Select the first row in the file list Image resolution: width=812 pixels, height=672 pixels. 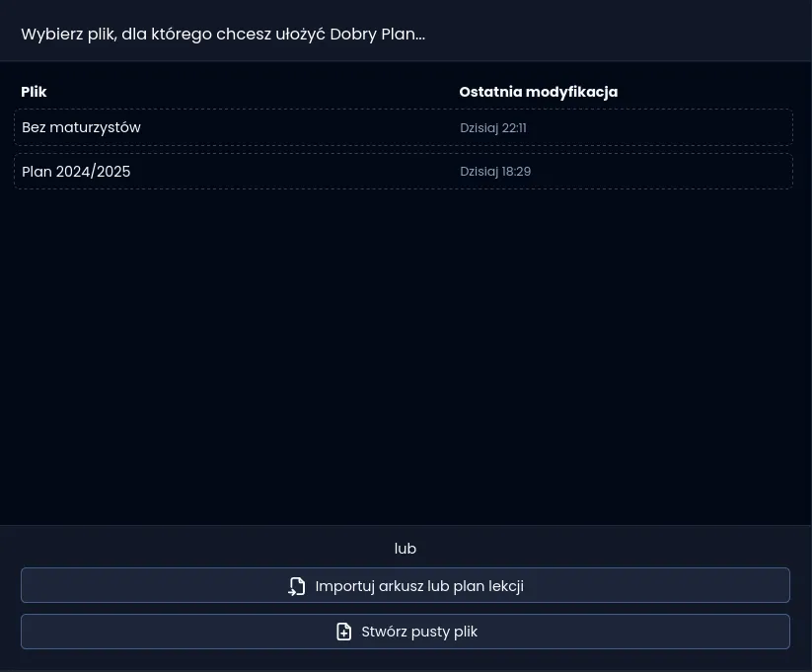[403, 127]
